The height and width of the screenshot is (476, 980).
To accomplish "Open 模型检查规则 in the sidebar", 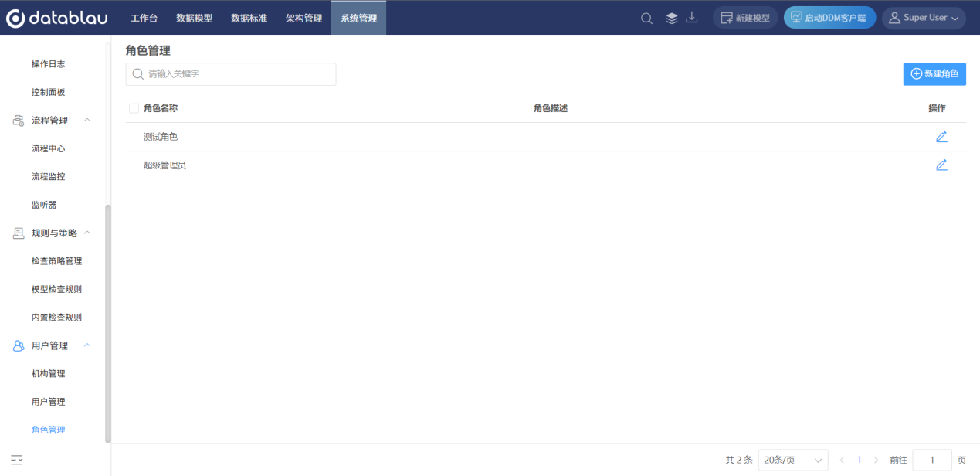I will click(x=56, y=289).
